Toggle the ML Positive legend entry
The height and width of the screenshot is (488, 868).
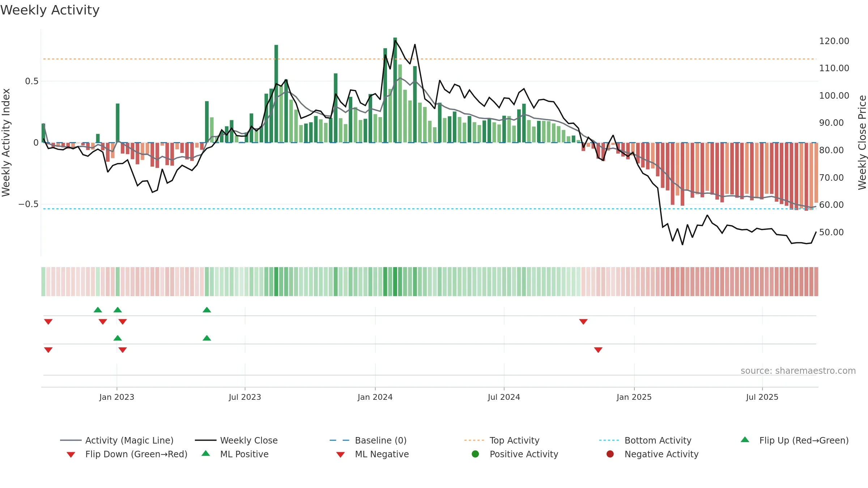pyautogui.click(x=235, y=454)
